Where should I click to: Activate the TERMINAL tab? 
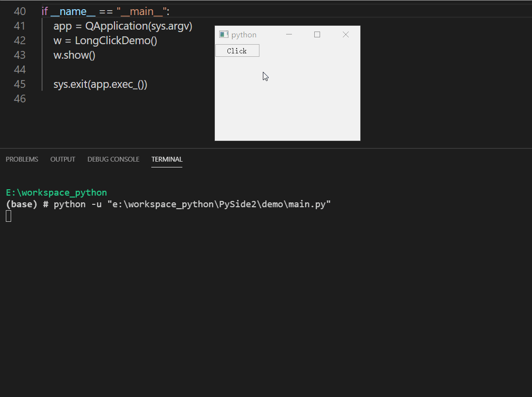[167, 159]
